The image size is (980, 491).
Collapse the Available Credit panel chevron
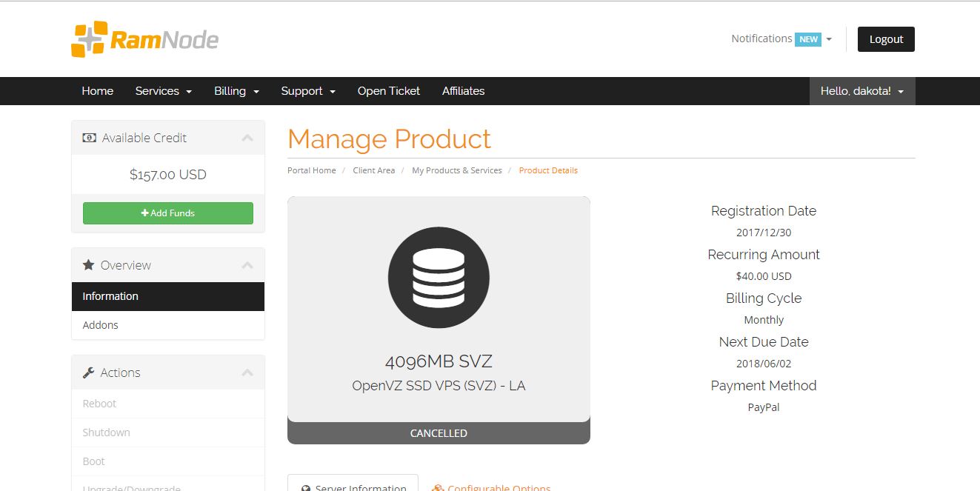click(247, 138)
